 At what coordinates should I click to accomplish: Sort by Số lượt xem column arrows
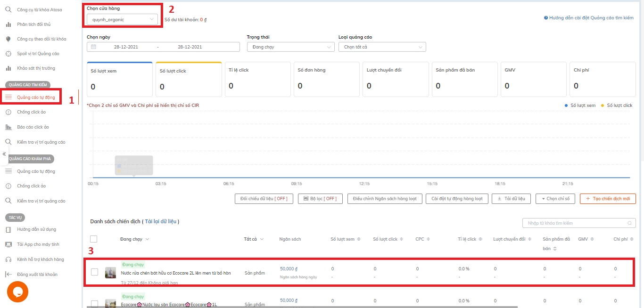(x=359, y=239)
